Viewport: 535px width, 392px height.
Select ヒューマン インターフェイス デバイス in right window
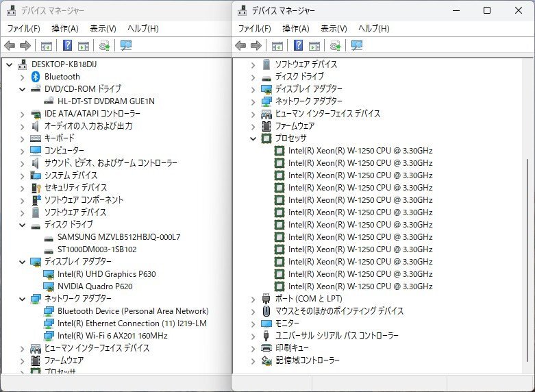(327, 113)
